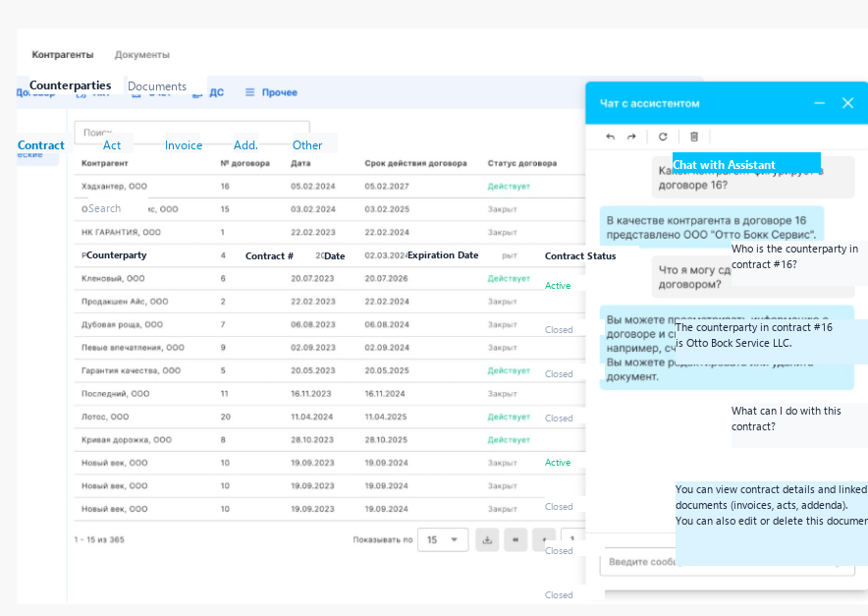Select the Лотос, ООО row

330,418
